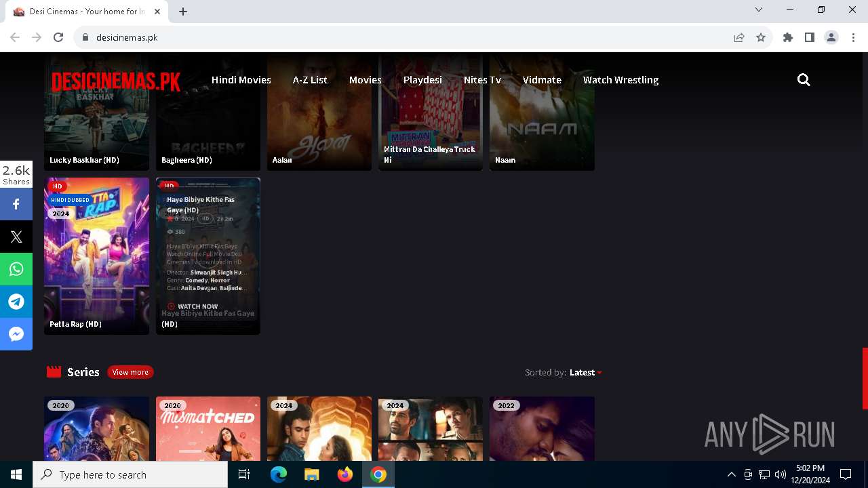Open the Nites Tv menu item

tap(482, 80)
